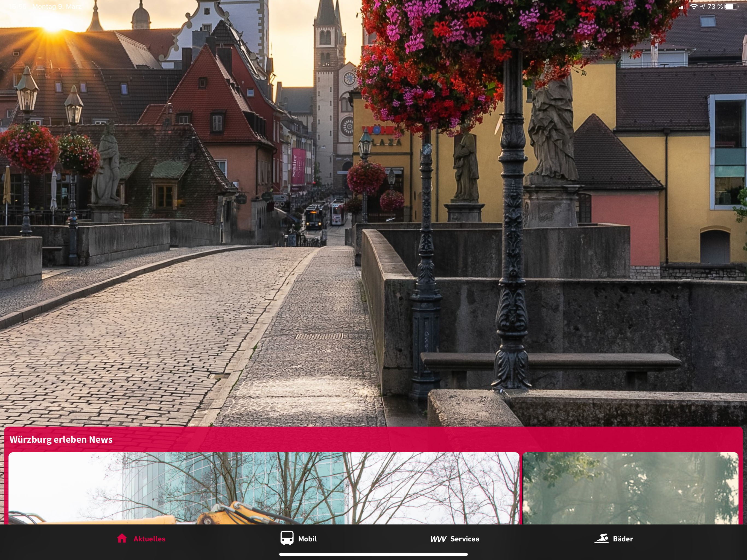Open the Mobil tab label
747x560 pixels.
pos(307,539)
